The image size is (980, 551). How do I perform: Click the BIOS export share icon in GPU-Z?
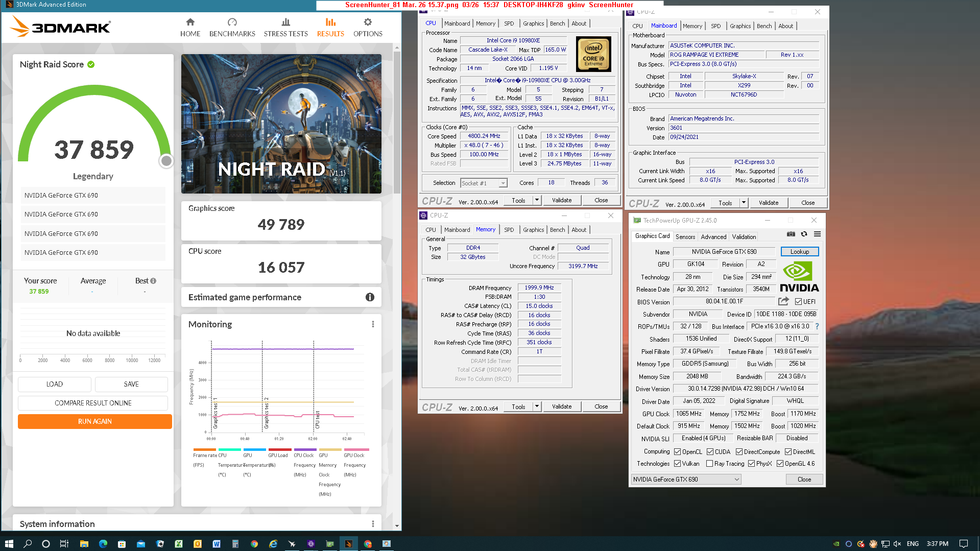coord(783,301)
